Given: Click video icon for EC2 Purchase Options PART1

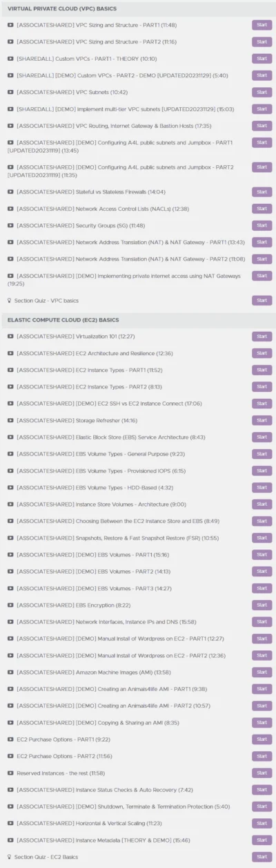Looking at the screenshot, I should [x=10, y=739].
